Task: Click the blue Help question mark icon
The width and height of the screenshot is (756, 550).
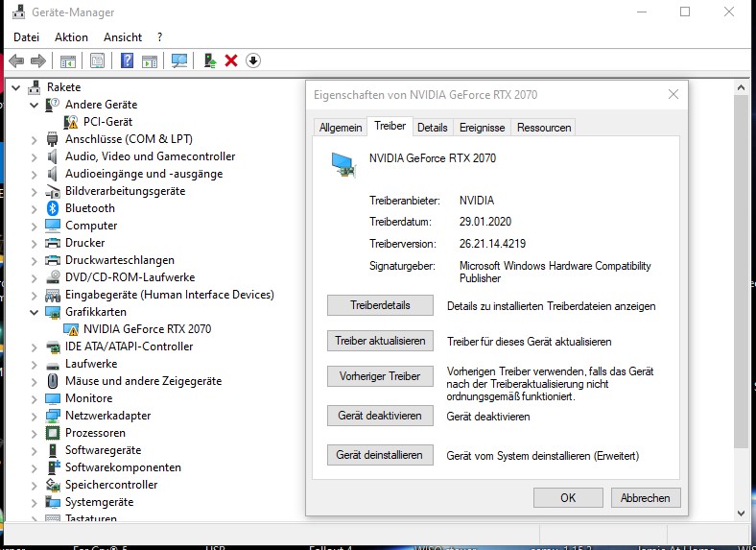Action: (x=127, y=60)
